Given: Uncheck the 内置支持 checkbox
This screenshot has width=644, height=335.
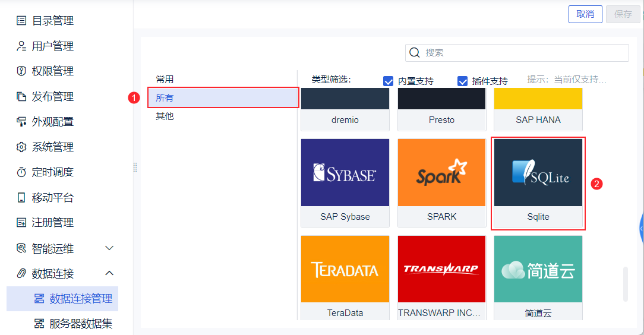Looking at the screenshot, I should [x=388, y=81].
